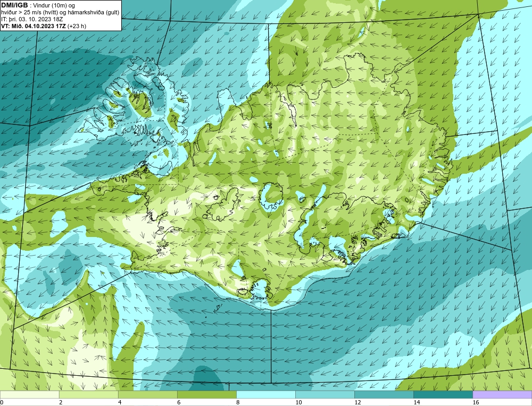
Task: Click the '(+23 h)' forecast offset text
Action: [x=77, y=26]
